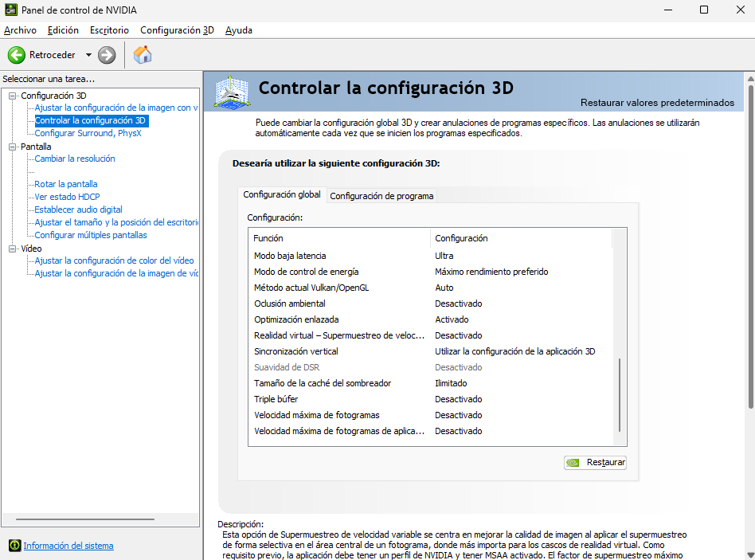Switch to Configuración de programa tab
755x560 pixels.
381,196
